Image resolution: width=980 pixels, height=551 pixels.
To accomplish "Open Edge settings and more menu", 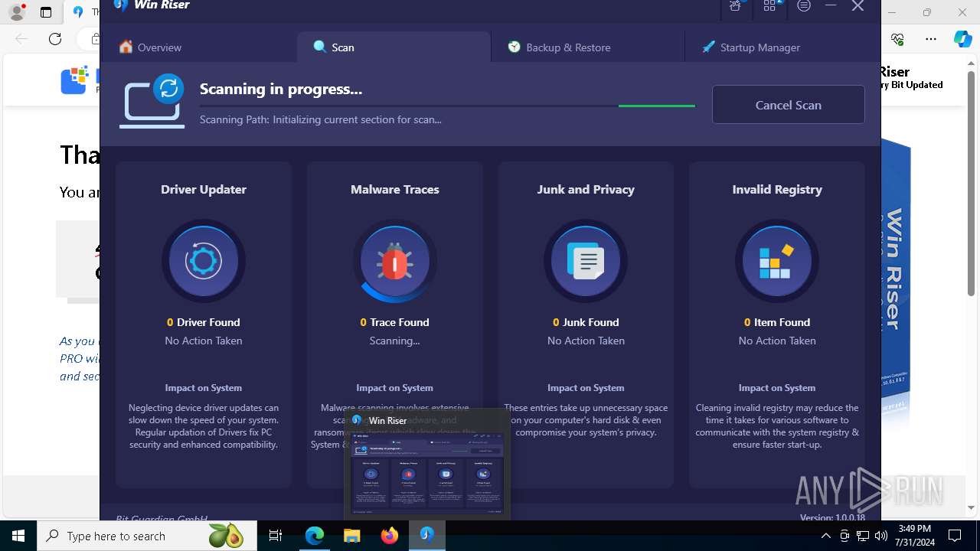I will [931, 39].
